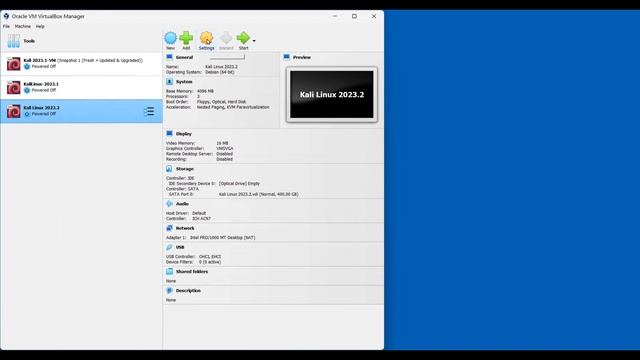640x360 pixels.
Task: Open the Audio settings heading link
Action: [x=182, y=204]
